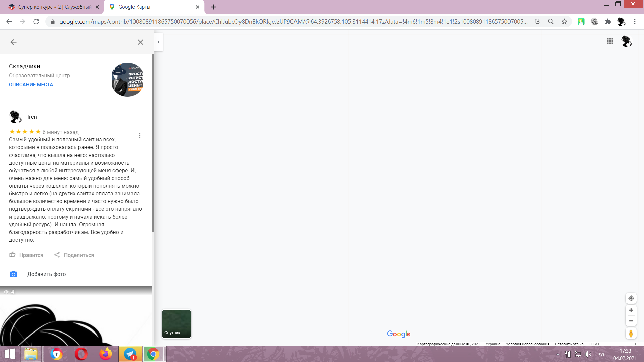Open the Chrome three-dot menu

635,22
